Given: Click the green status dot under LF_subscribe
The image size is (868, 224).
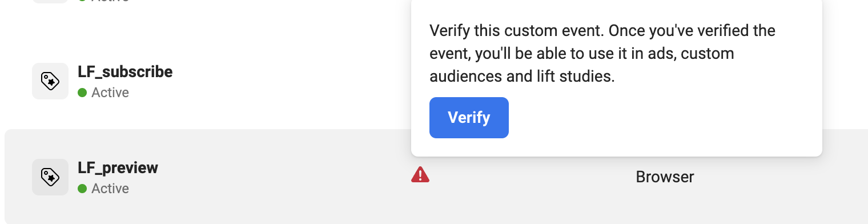Looking at the screenshot, I should tap(82, 93).
